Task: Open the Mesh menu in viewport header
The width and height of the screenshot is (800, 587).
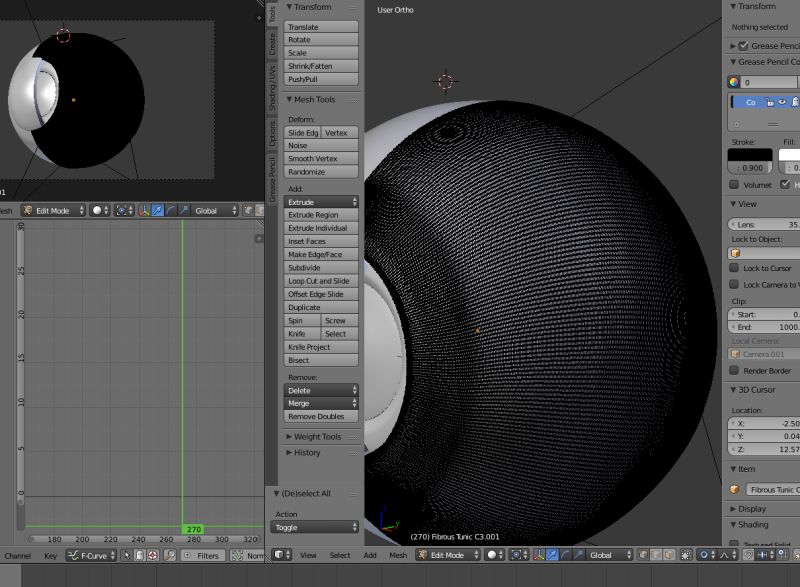Action: 400,555
